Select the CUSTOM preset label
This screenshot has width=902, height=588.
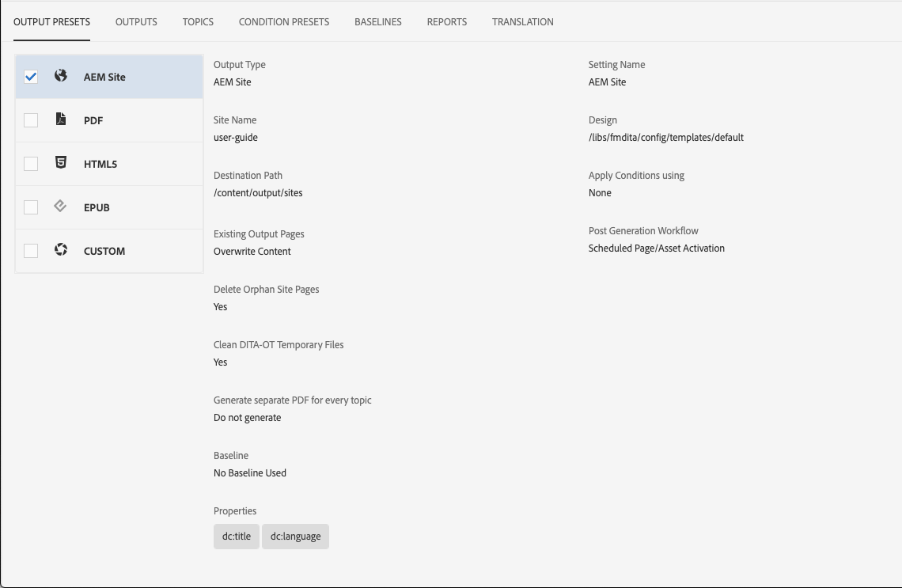tap(104, 252)
